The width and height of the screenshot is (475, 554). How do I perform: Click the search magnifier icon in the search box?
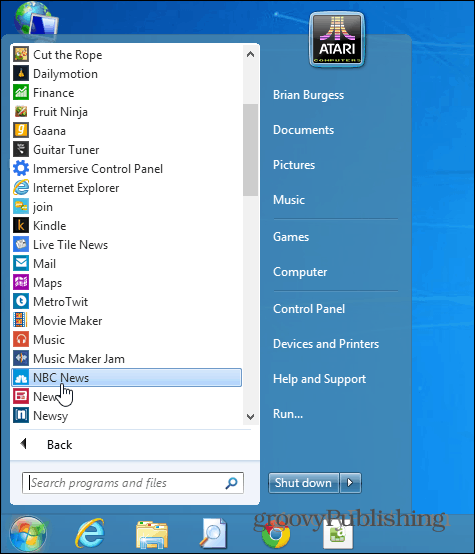pyautogui.click(x=231, y=483)
